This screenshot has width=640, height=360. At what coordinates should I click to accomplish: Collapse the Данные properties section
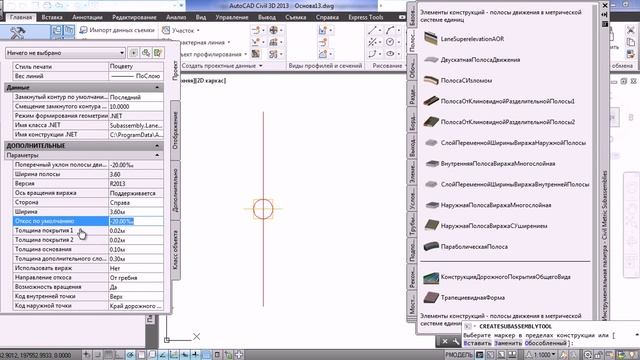[x=157, y=87]
